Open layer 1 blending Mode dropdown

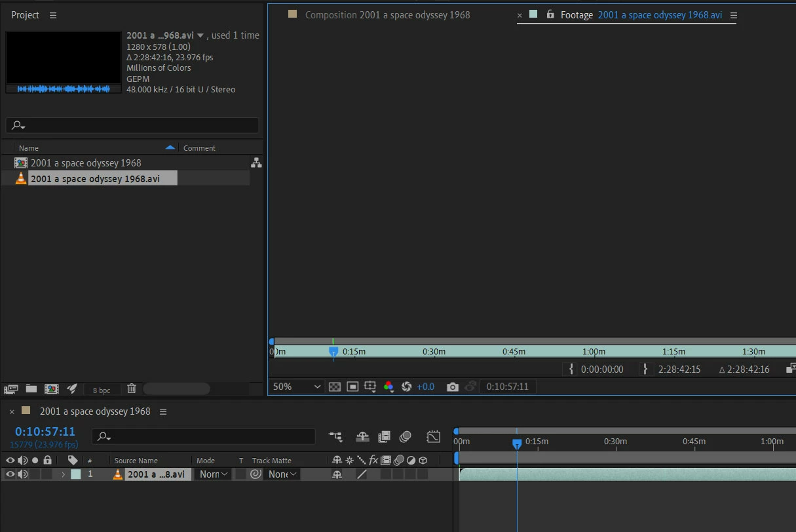[214, 474]
